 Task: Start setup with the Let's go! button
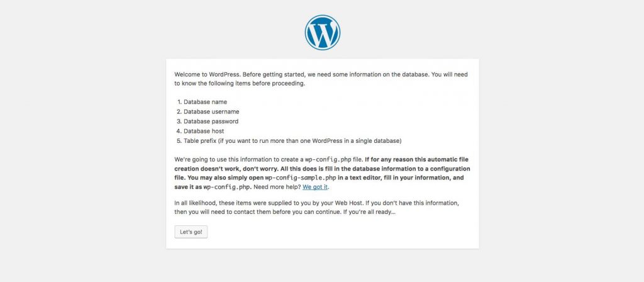click(191, 232)
